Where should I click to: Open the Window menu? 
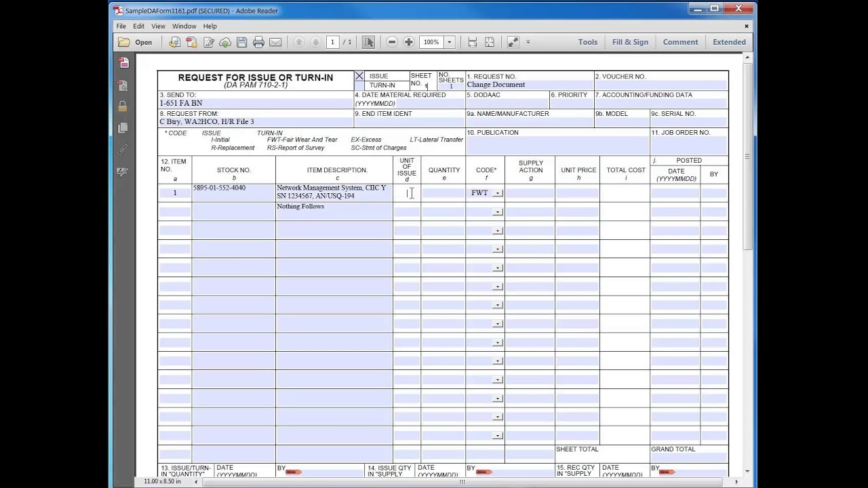(184, 26)
